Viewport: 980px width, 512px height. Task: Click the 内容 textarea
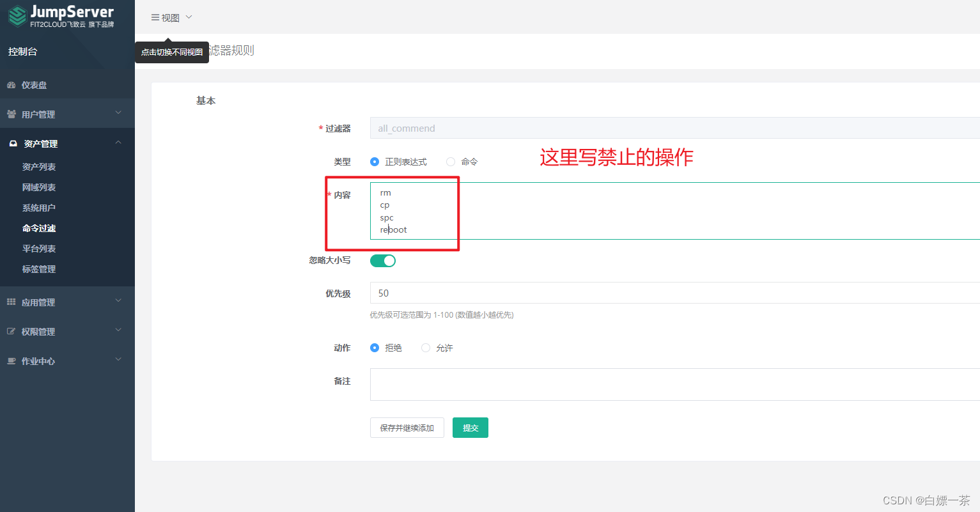(675, 211)
